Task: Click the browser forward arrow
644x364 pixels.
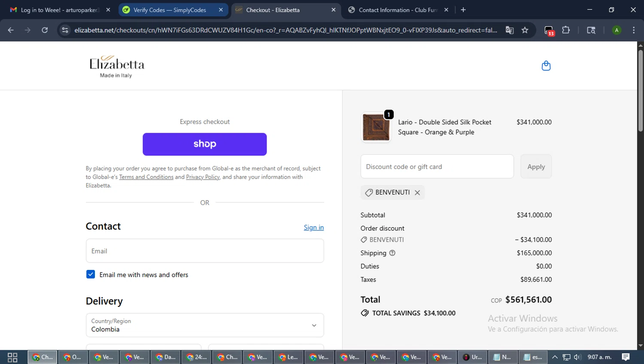Action: [27, 30]
